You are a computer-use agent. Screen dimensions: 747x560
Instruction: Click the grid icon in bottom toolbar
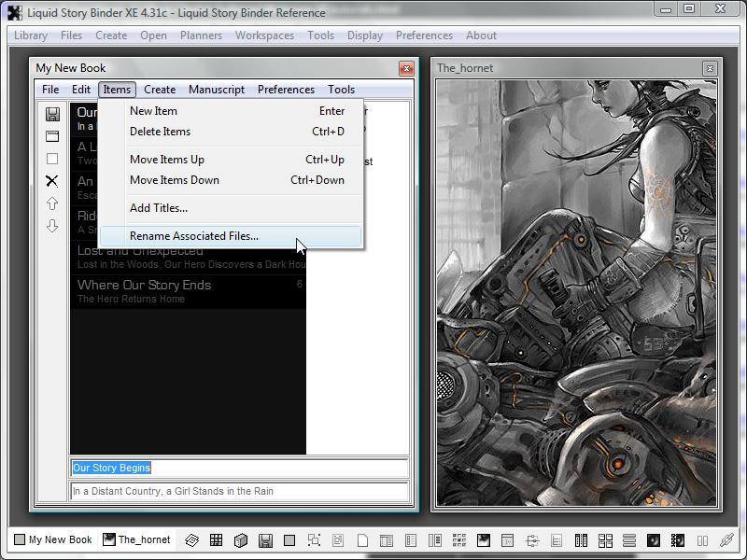[x=216, y=539]
